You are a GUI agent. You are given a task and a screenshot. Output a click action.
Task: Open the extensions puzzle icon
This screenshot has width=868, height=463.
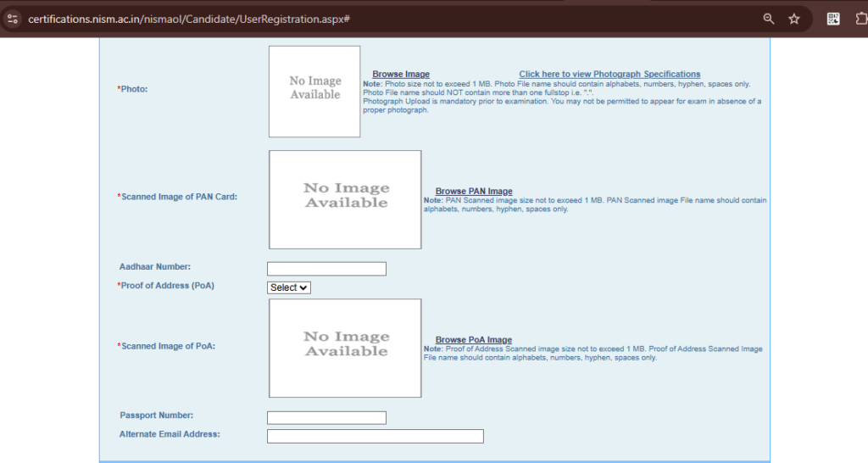(861, 19)
